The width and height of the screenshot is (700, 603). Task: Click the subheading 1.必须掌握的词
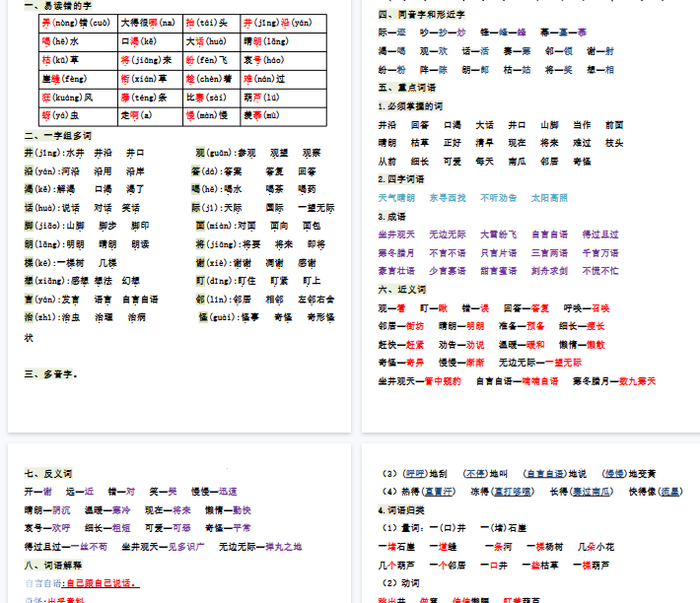410,106
